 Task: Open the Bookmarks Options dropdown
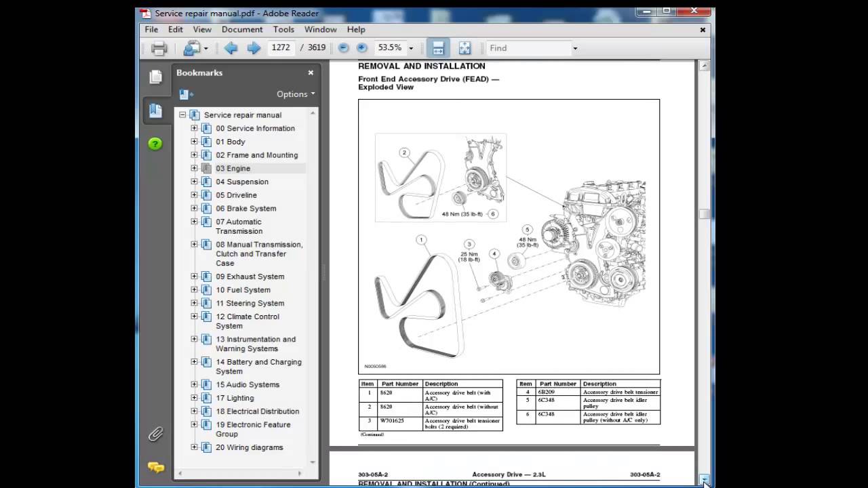point(296,94)
